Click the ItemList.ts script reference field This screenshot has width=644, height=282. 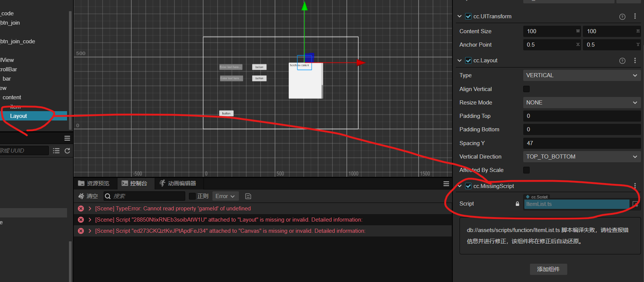coord(577,204)
